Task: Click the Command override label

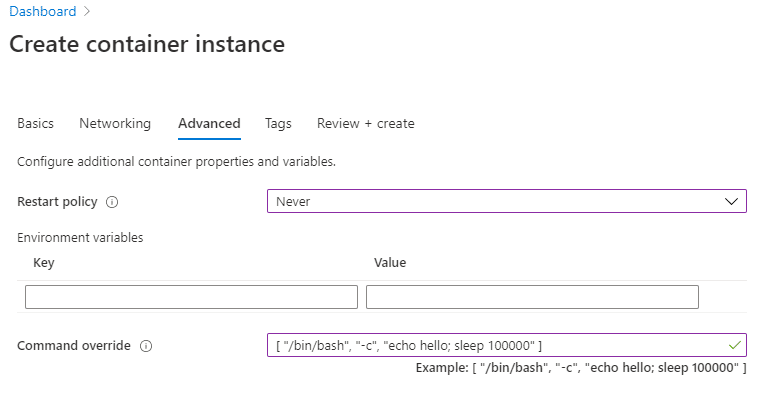Action: tap(74, 346)
